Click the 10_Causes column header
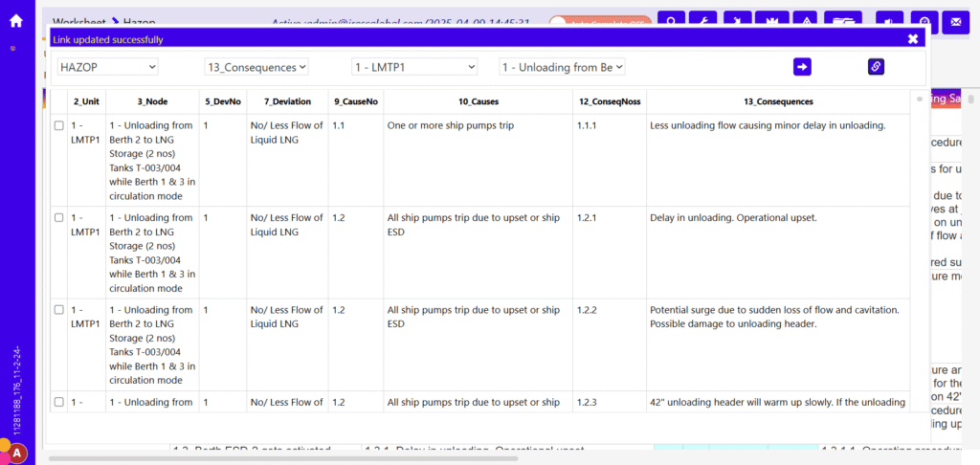Image resolution: width=980 pixels, height=465 pixels. click(478, 101)
